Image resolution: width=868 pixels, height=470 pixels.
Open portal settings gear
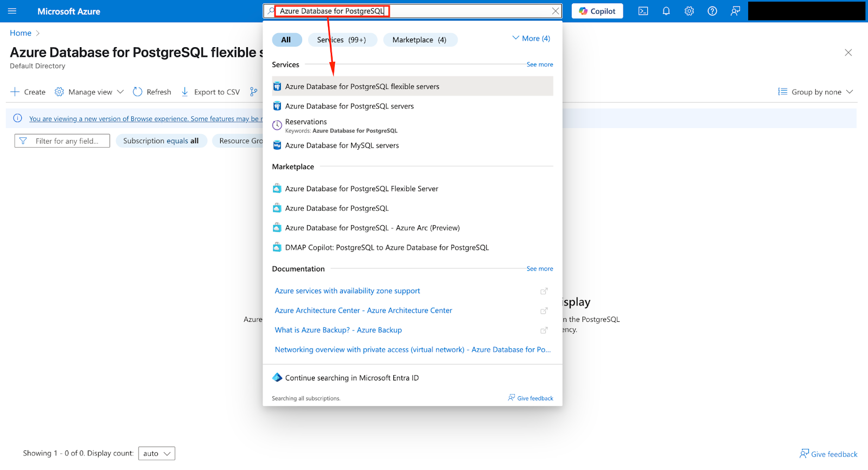(x=689, y=11)
